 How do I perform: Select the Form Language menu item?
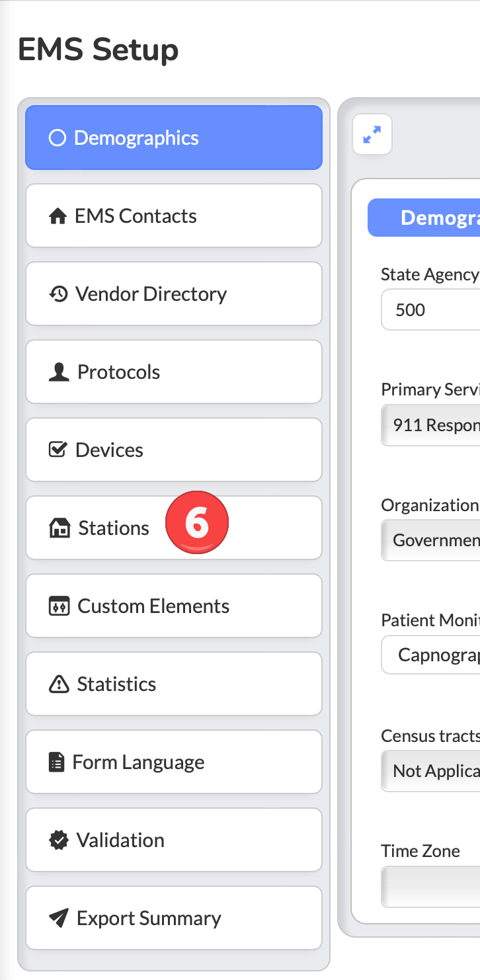[174, 762]
